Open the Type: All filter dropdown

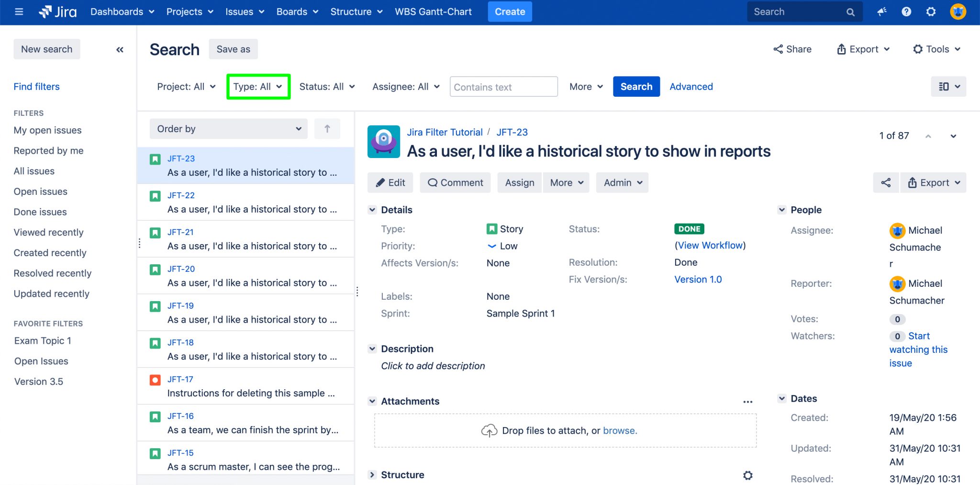(258, 86)
